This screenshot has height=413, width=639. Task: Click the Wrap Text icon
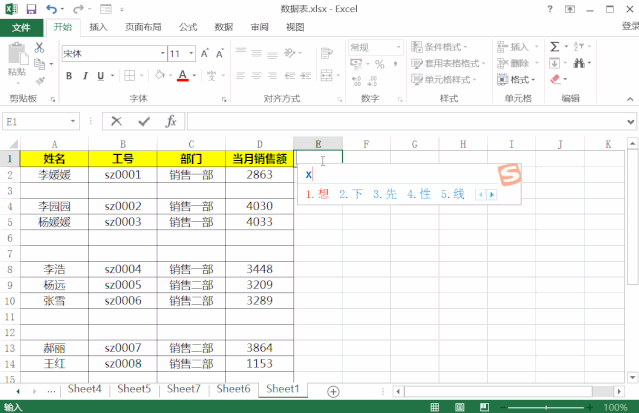point(326,53)
